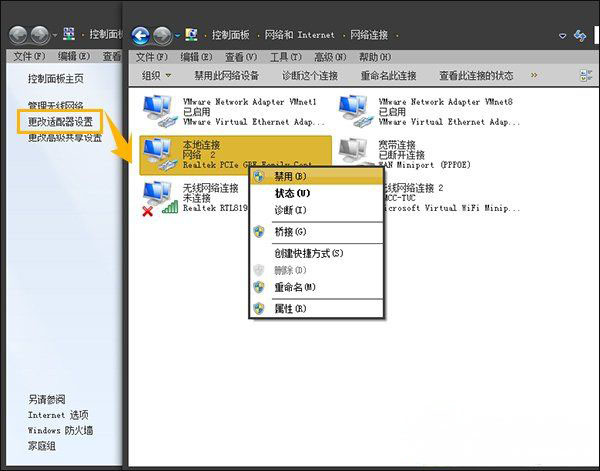The height and width of the screenshot is (471, 600).
Task: Select the VMware Network Adapter VMnet8 icon
Action: [357, 110]
